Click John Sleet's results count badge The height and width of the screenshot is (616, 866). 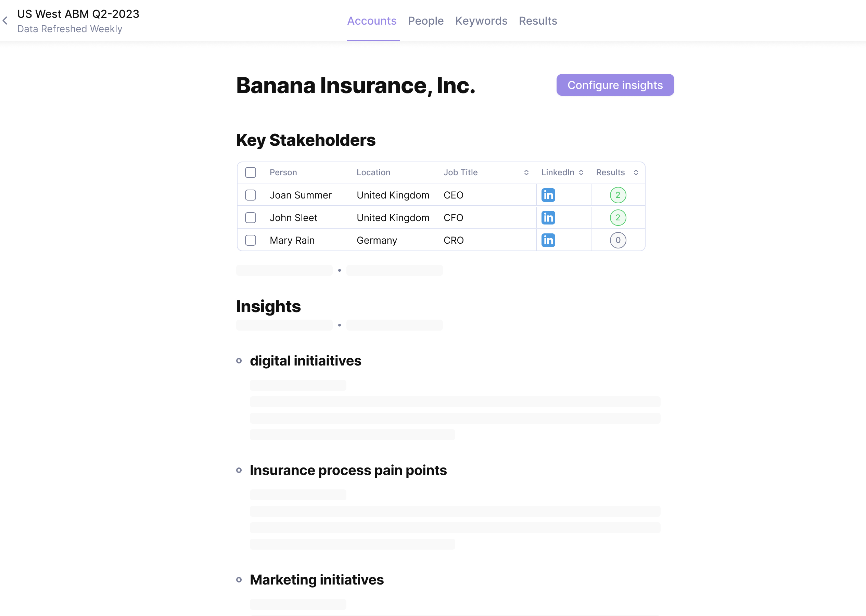[x=617, y=218]
